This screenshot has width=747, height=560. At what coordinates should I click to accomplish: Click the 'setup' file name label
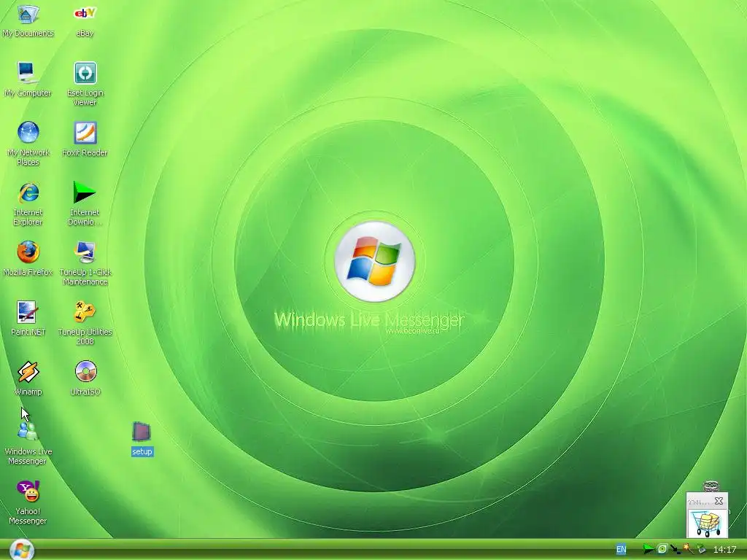[142, 451]
